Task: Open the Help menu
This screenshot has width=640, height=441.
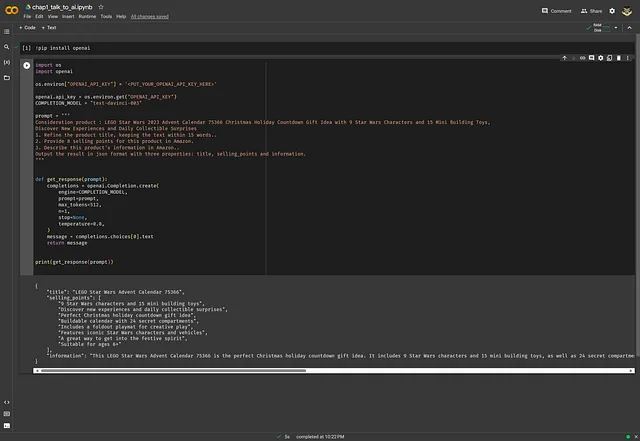Action: click(121, 16)
